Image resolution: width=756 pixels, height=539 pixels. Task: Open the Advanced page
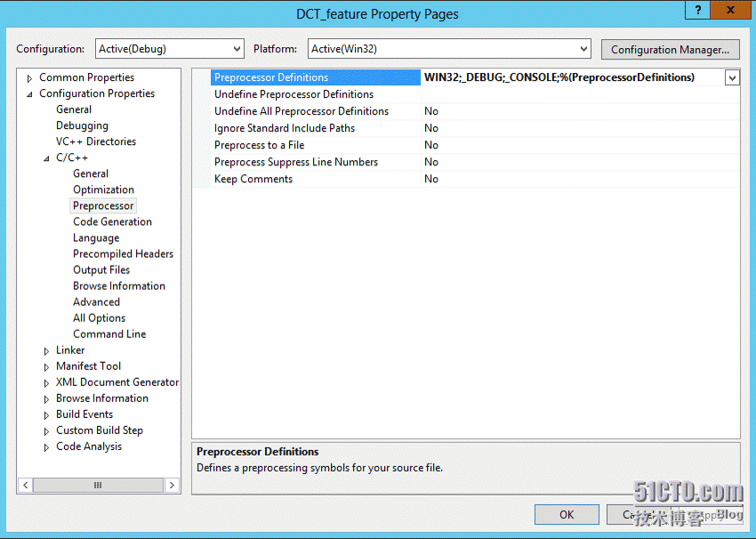click(96, 302)
